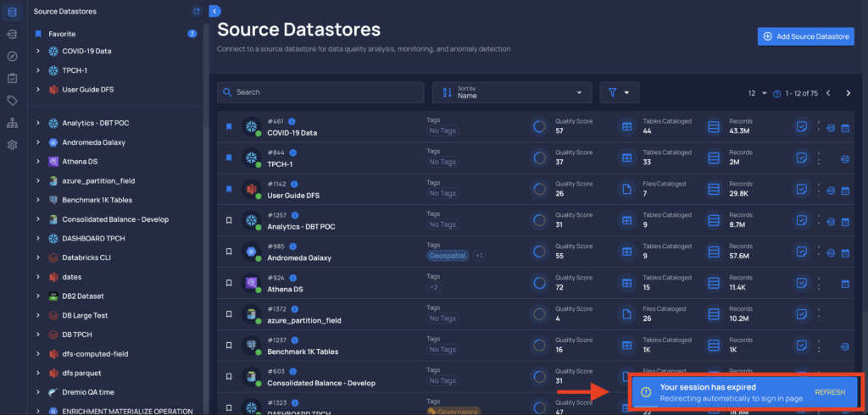Unfavorite TPCH-1 bookmark in table
868x415 pixels.
pos(229,158)
